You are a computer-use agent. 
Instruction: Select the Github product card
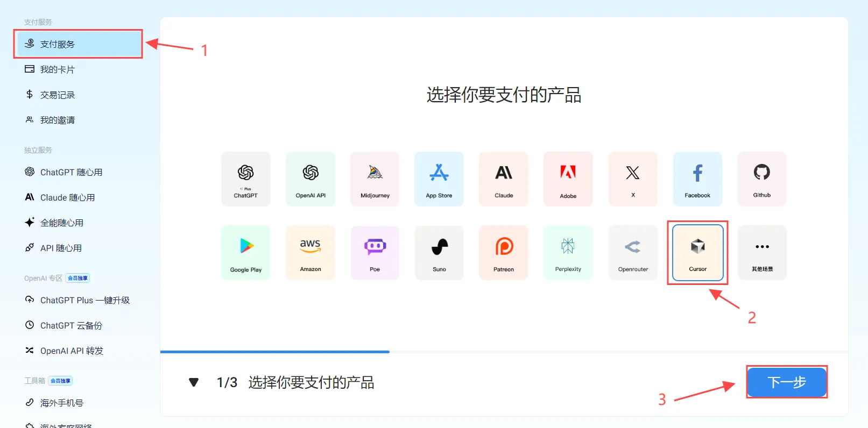762,179
